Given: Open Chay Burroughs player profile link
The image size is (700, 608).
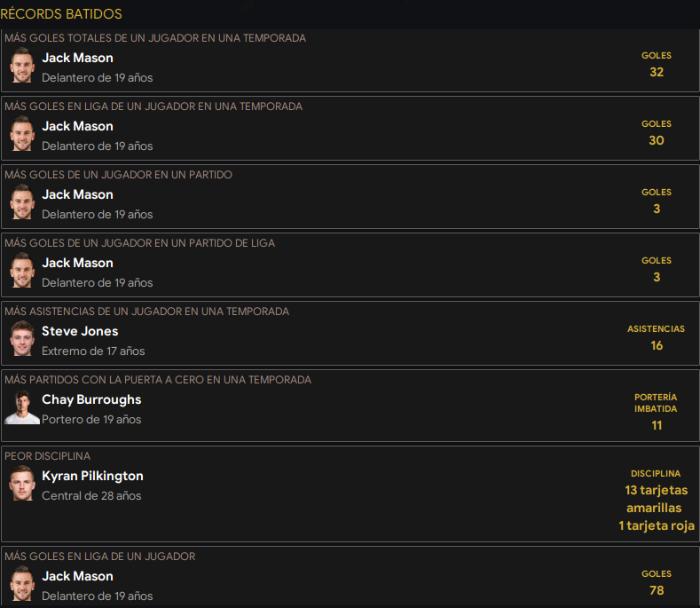Looking at the screenshot, I should point(91,399).
